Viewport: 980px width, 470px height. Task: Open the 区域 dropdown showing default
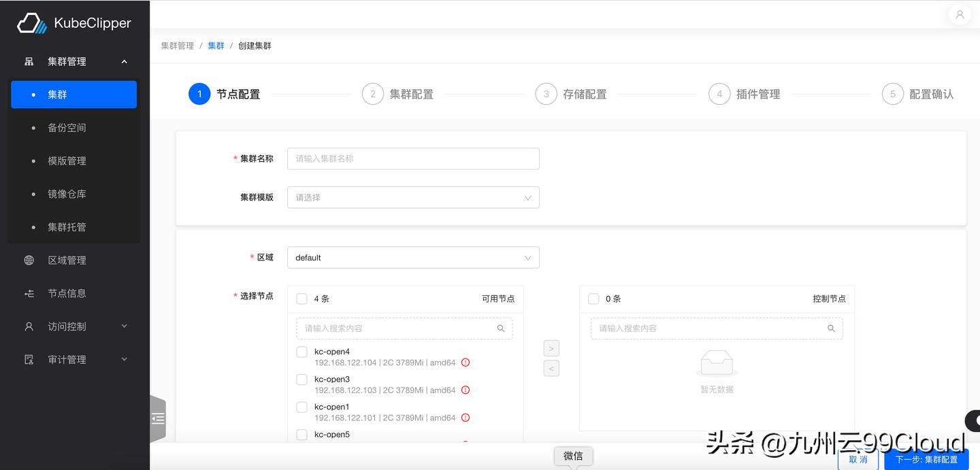(413, 257)
